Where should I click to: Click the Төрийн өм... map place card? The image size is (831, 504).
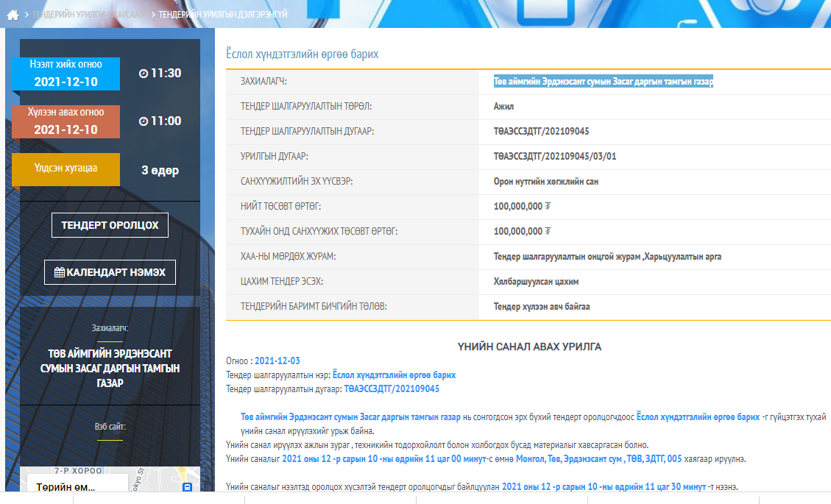[66, 487]
